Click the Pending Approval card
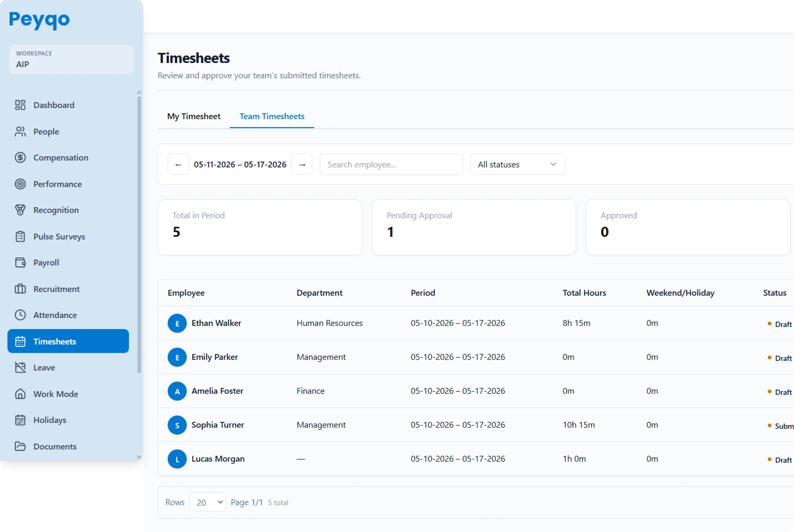Screen dimensions: 794x532 [474, 227]
